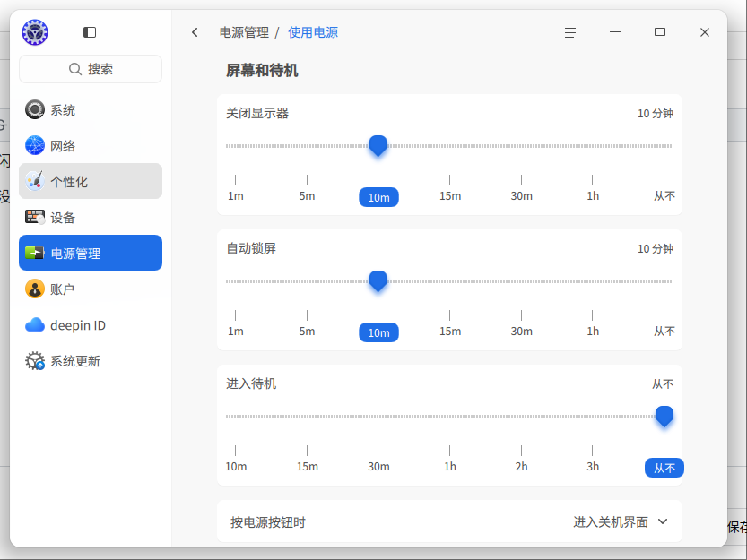Click the 屏幕和待机 section heading
Screen dimensions: 747x560
262,71
